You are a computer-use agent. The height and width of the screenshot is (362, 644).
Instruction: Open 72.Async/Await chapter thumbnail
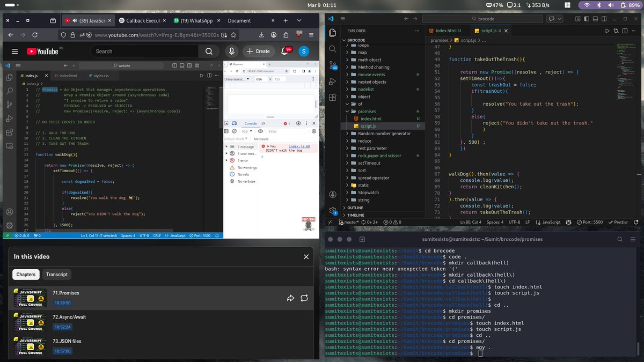point(31,322)
